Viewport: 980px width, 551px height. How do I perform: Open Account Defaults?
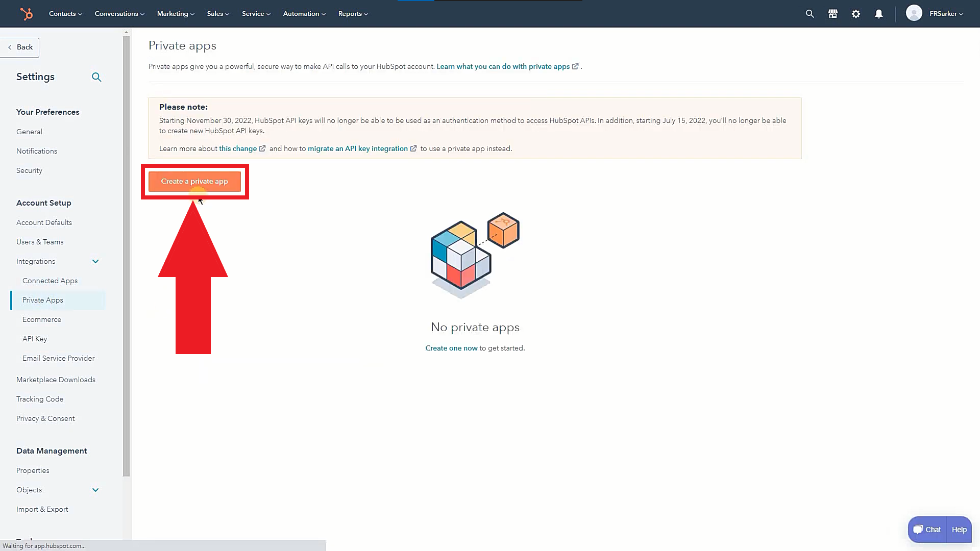pyautogui.click(x=44, y=222)
